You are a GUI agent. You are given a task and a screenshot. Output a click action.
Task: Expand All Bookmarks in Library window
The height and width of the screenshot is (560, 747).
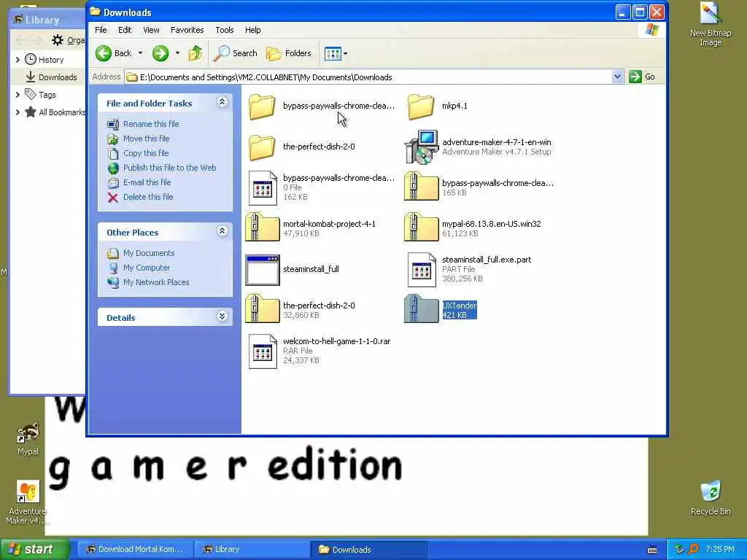(x=18, y=112)
